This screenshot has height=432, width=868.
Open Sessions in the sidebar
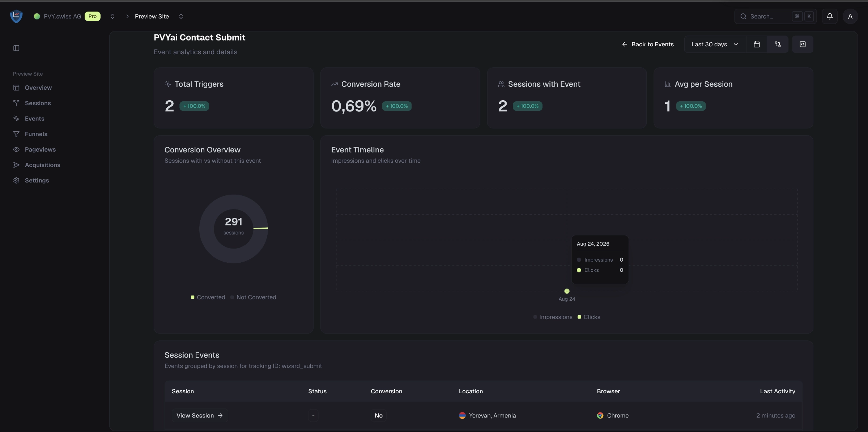tap(38, 103)
